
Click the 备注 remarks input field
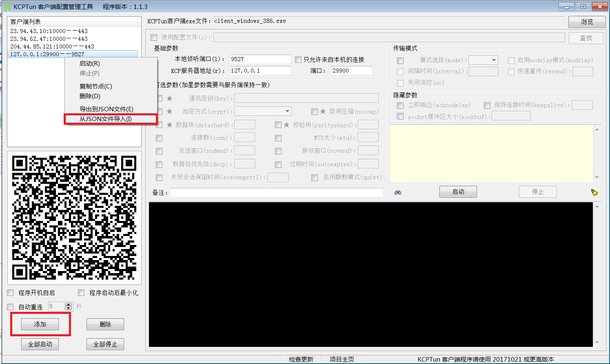pyautogui.click(x=277, y=192)
